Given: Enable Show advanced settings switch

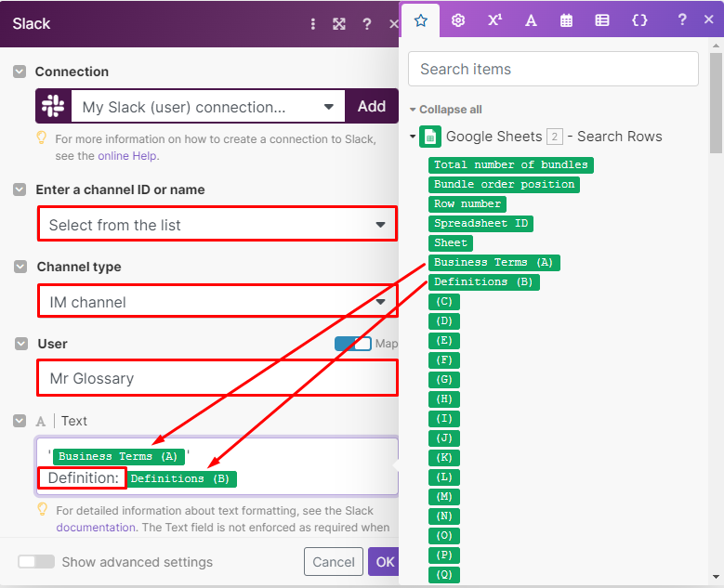Looking at the screenshot, I should click(36, 562).
